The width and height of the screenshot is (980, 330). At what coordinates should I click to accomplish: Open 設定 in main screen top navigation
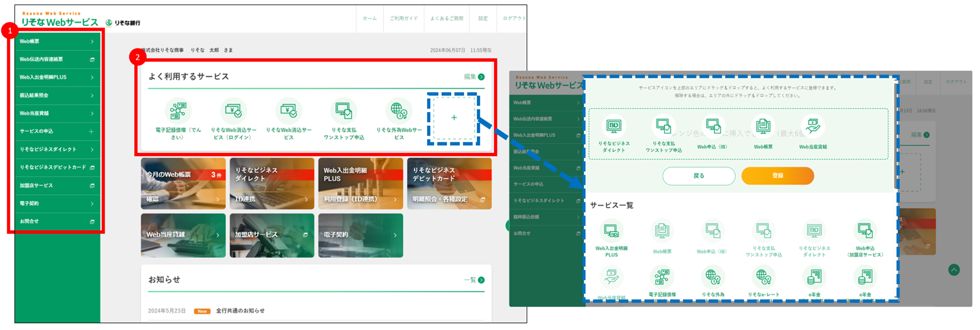[483, 18]
